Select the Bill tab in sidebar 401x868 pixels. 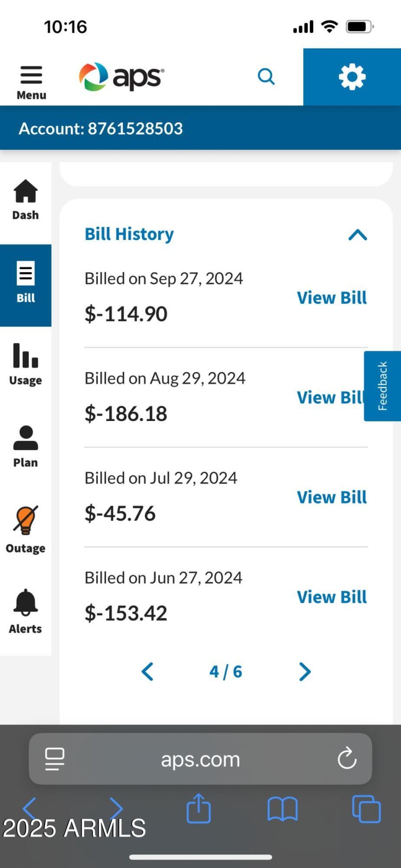(26, 283)
